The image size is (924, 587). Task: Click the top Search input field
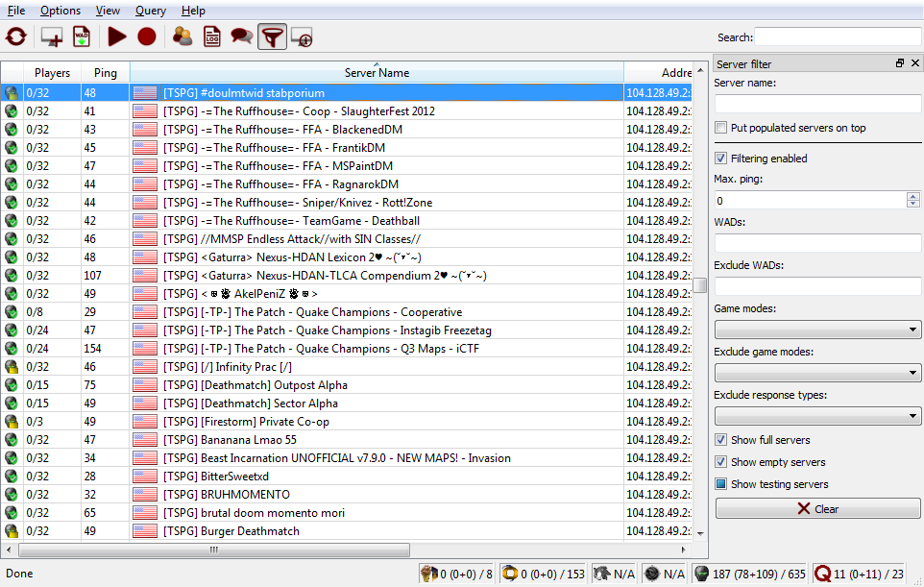tap(838, 37)
